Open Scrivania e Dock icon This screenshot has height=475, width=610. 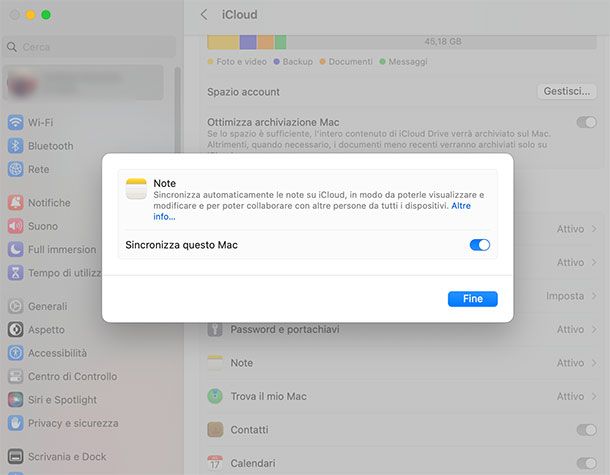tap(16, 456)
